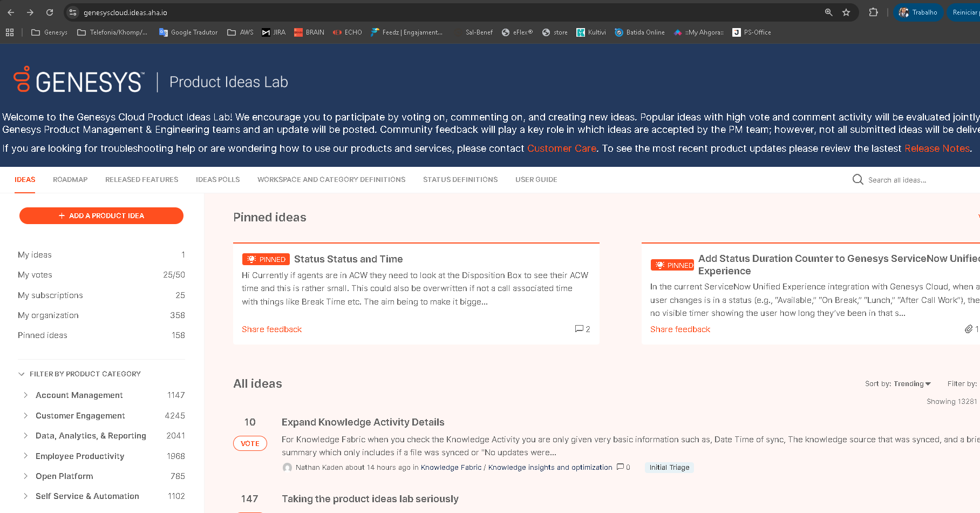Open pinned idea Status Status and Time
This screenshot has height=513, width=980.
click(x=349, y=259)
